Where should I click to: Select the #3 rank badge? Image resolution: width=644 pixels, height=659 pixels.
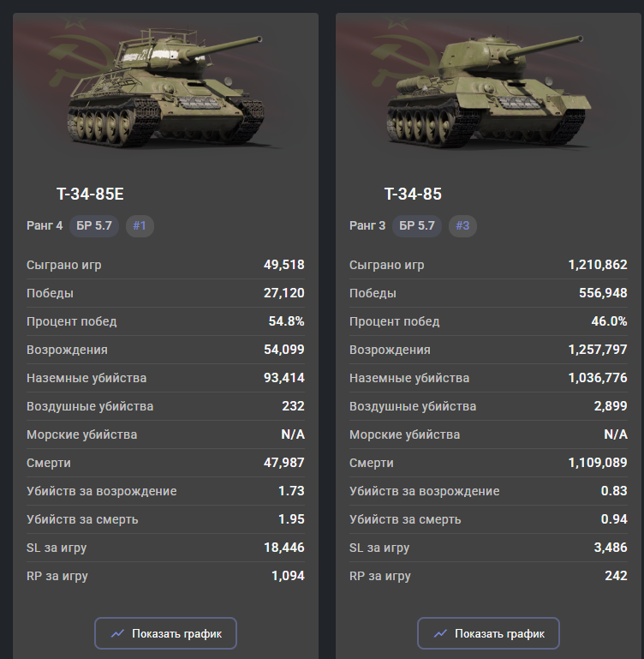tap(462, 226)
